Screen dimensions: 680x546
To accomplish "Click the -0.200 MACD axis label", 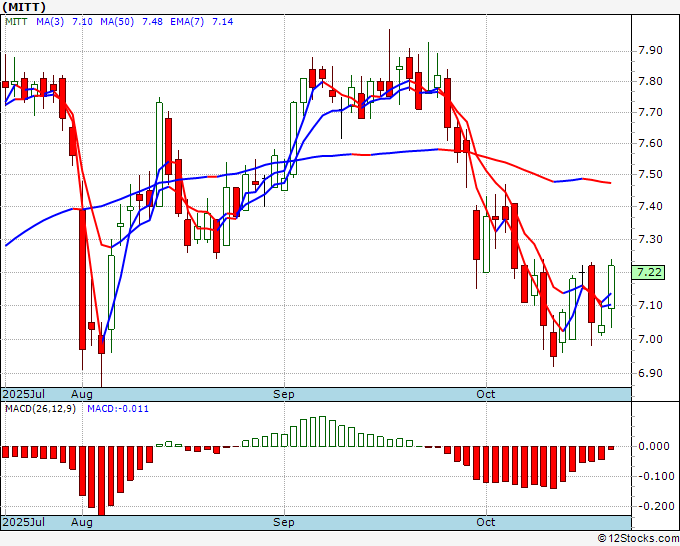I will pyautogui.click(x=656, y=506).
